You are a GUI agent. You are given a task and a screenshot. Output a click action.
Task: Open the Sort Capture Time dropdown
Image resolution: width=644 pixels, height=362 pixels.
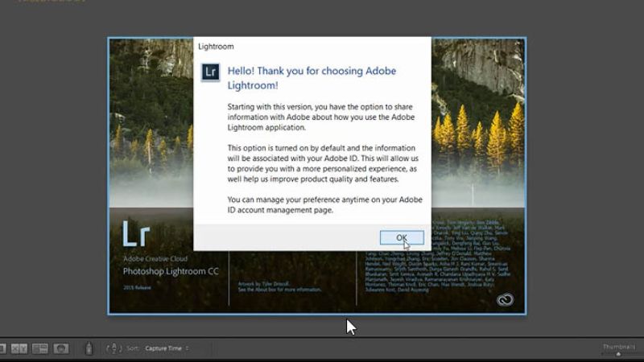tap(167, 348)
